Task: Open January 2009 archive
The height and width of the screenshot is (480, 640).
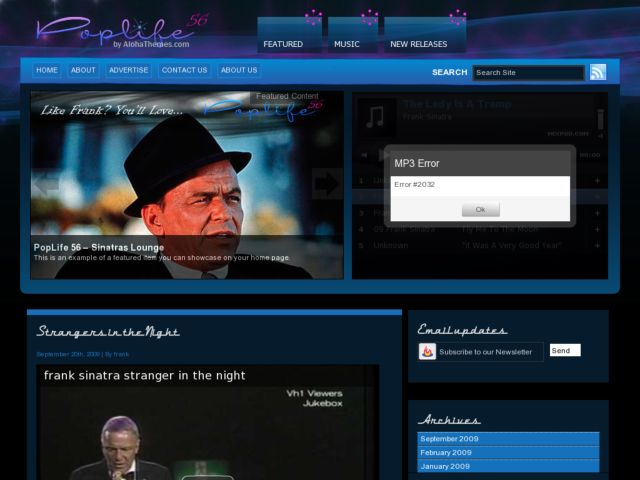Action: (x=508, y=466)
